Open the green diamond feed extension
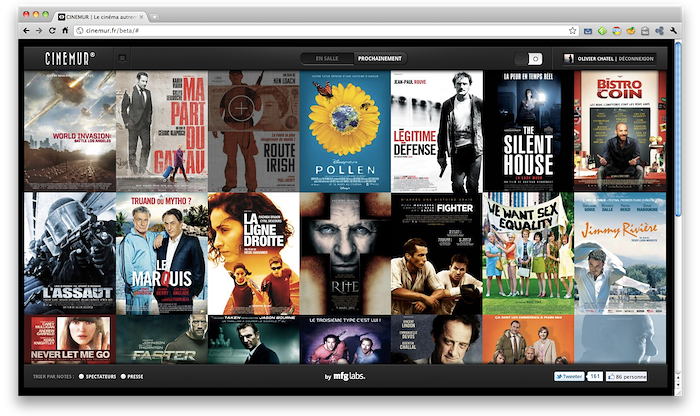Screen dimensions: 700x416 click(602, 31)
